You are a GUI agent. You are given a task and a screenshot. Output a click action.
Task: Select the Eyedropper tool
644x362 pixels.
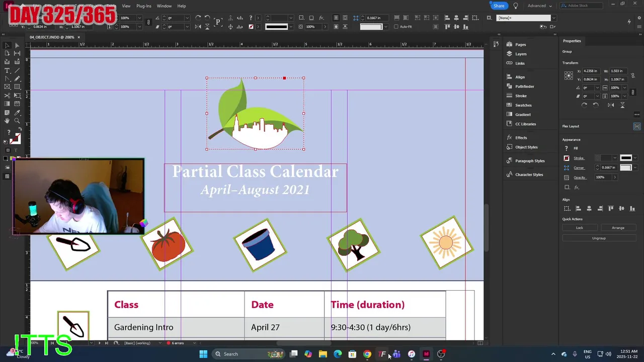[x=17, y=113]
